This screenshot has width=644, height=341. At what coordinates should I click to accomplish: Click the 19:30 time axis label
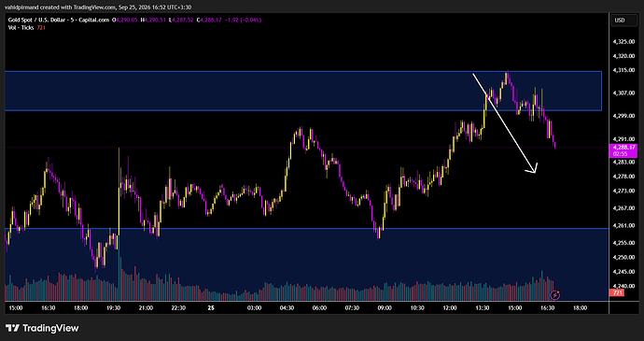pos(113,307)
